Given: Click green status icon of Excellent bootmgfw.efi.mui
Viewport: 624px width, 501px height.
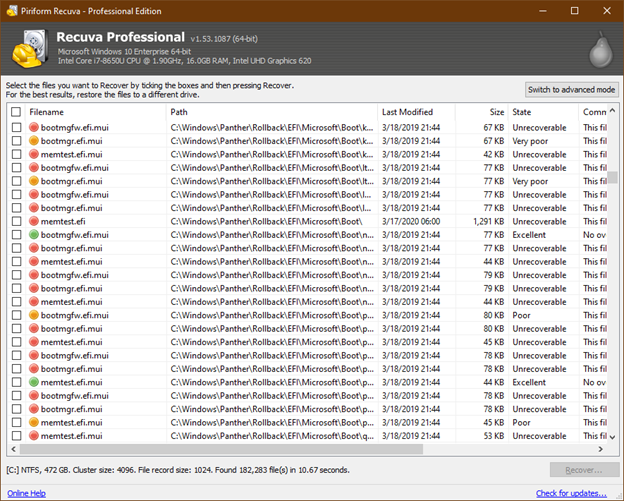Looking at the screenshot, I should click(34, 235).
